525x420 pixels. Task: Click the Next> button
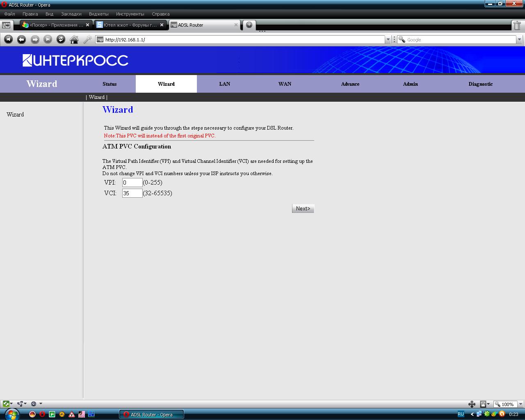click(303, 208)
